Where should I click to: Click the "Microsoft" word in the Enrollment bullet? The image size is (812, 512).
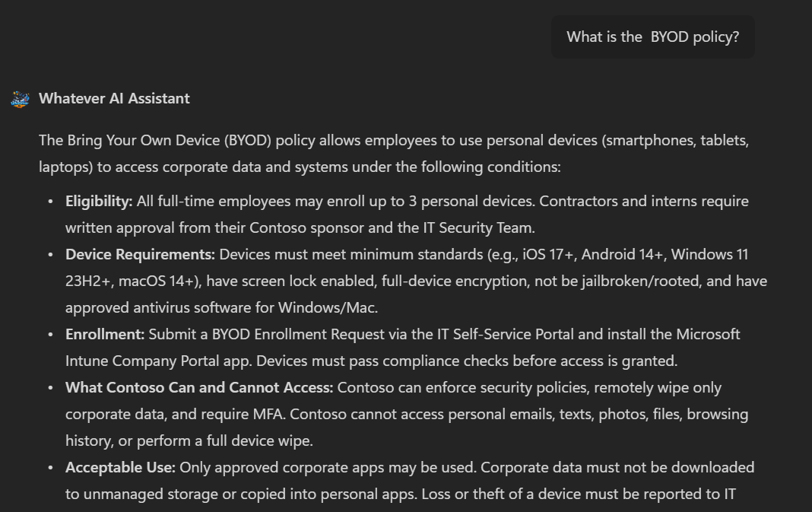(708, 334)
